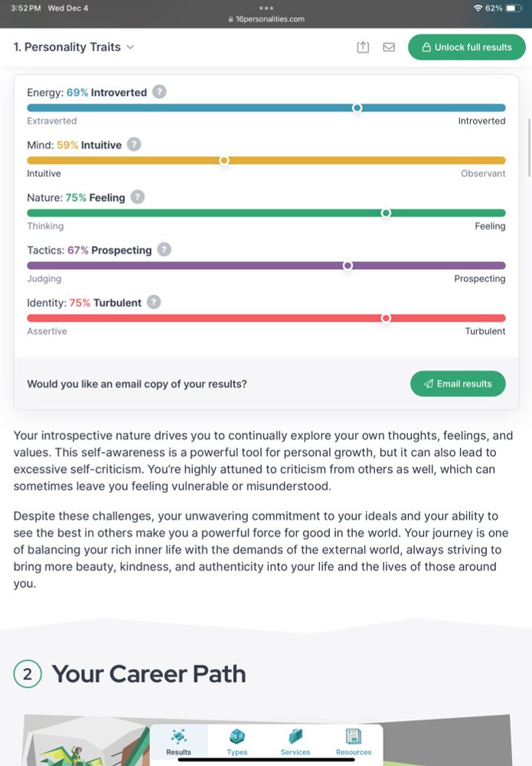
Task: Open the Types tab
Action: point(237,742)
